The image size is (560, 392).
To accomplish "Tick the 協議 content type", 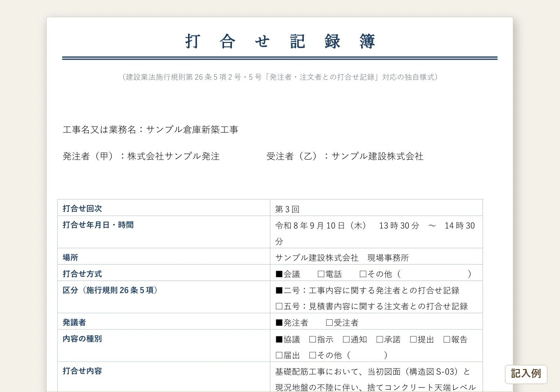I will click(279, 340).
